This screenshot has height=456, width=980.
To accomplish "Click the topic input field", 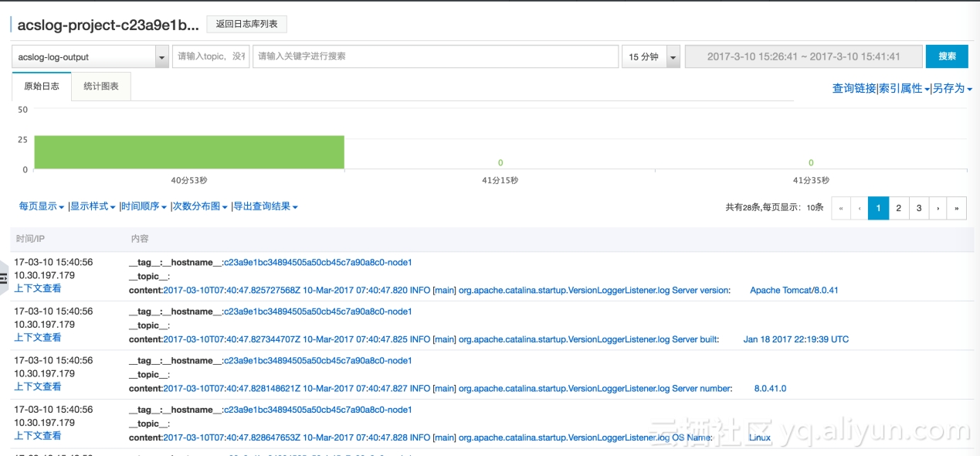I will pyautogui.click(x=210, y=56).
